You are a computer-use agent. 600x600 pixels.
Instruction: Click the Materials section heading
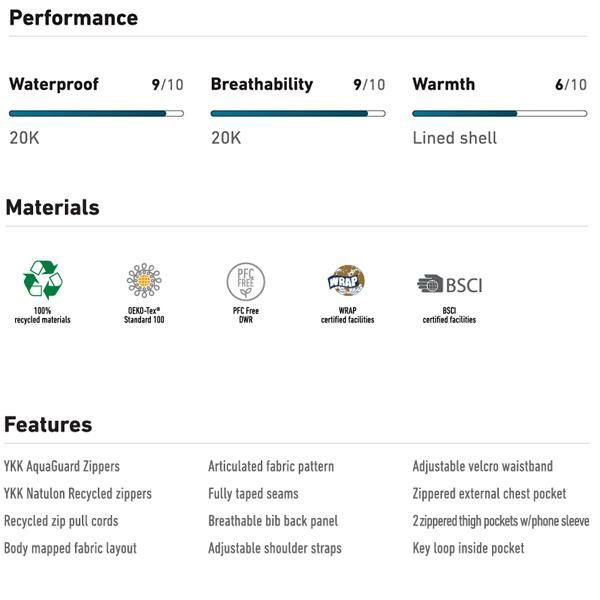click(x=53, y=208)
